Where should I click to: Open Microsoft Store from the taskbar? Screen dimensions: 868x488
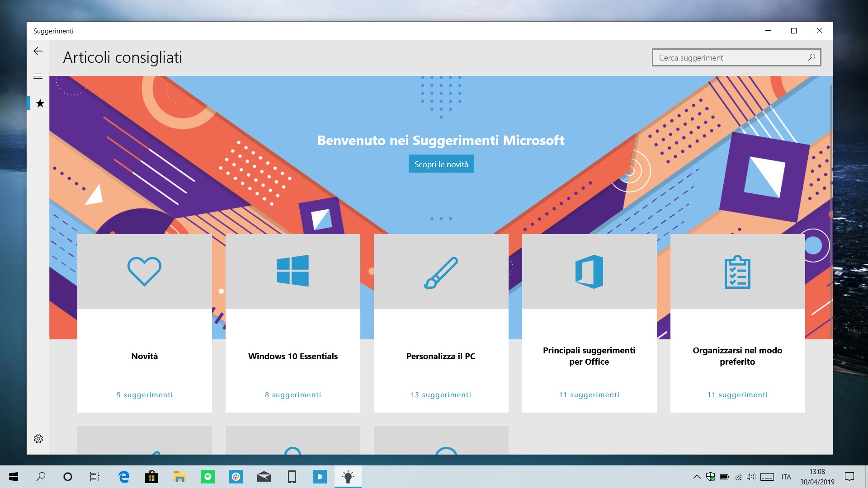tap(151, 477)
